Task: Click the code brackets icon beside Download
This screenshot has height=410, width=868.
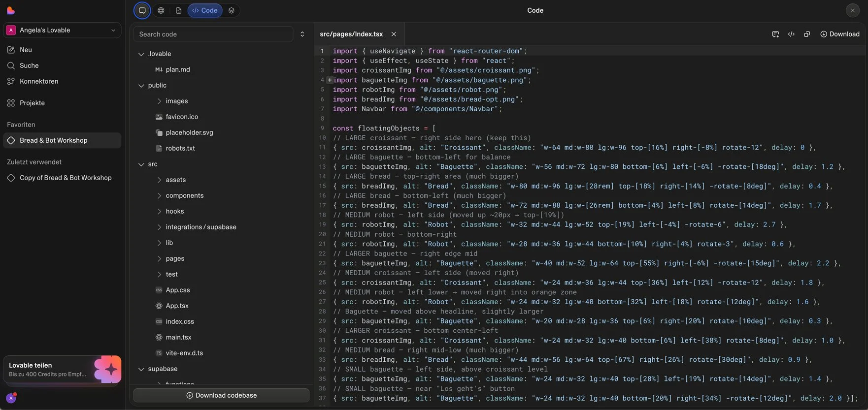Action: [791, 34]
